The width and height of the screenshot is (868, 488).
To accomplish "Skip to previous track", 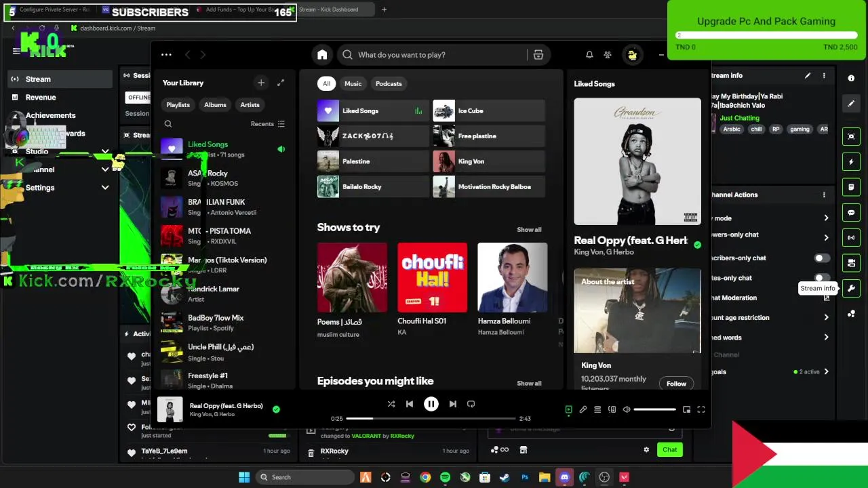I will (410, 404).
